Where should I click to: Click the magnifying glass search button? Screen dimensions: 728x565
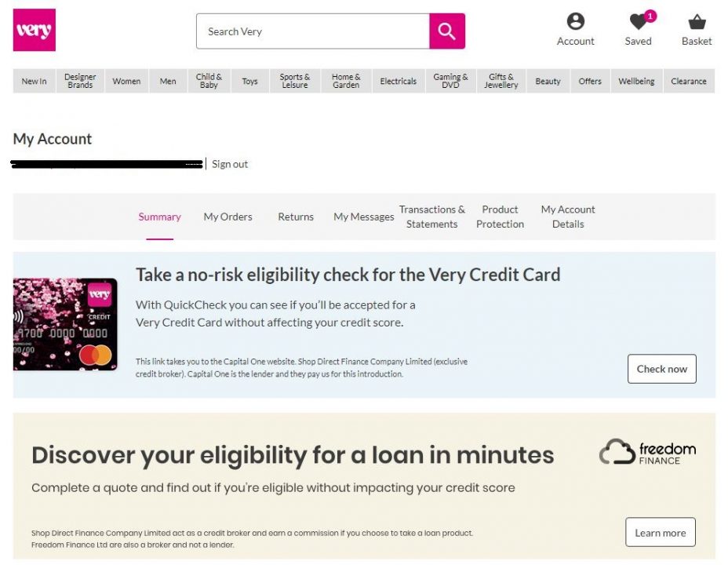446,31
